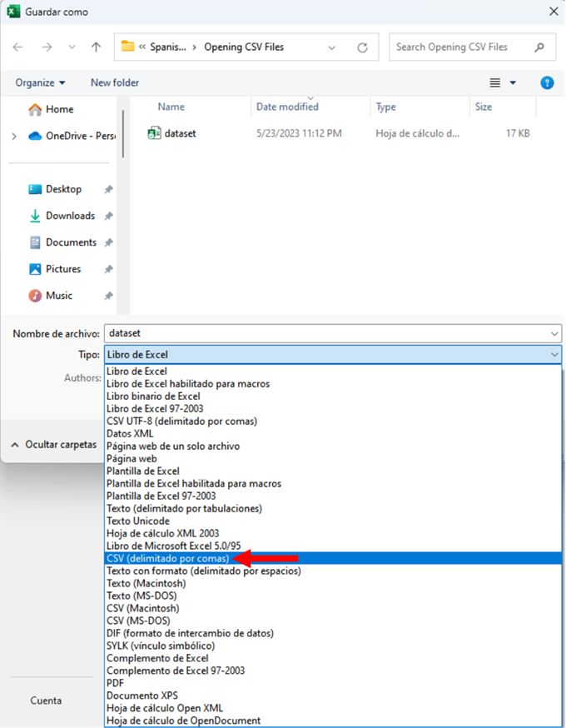Choose CSV UTF-8 (delimitado por comas)
This screenshot has height=728, width=566.
pos(181,421)
